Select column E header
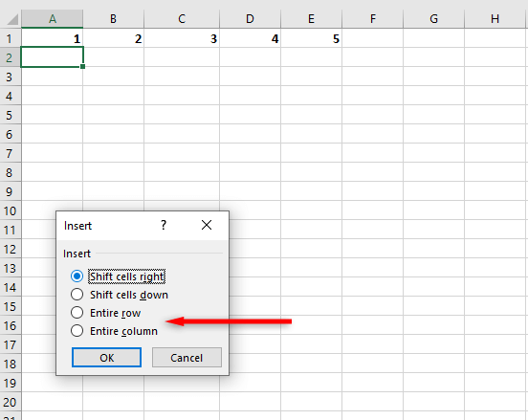 click(x=311, y=19)
